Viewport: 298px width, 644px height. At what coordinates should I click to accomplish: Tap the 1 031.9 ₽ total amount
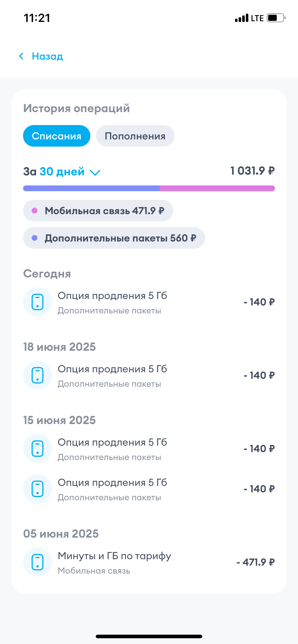(x=252, y=171)
